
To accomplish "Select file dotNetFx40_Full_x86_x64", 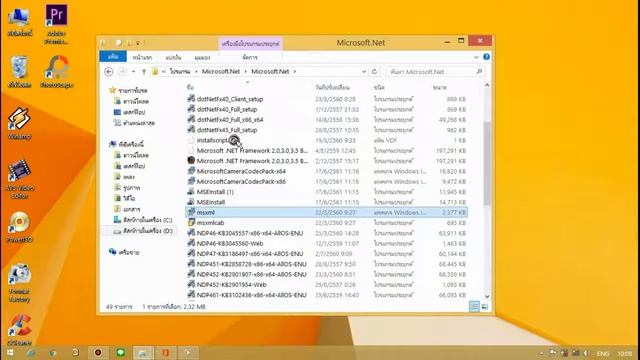I will tap(230, 120).
